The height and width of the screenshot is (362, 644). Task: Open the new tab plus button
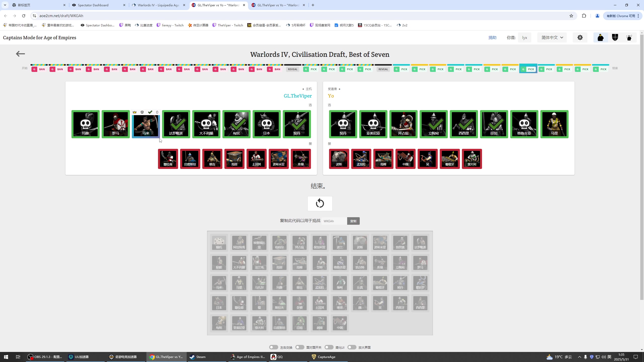click(313, 5)
